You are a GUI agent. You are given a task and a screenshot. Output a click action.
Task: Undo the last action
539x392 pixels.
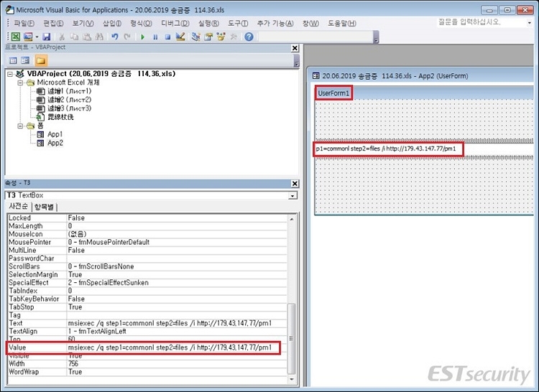(115, 37)
